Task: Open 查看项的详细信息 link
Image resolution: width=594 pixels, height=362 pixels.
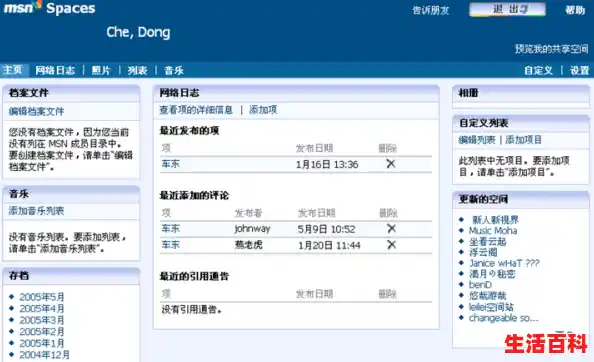Action: 196,110
